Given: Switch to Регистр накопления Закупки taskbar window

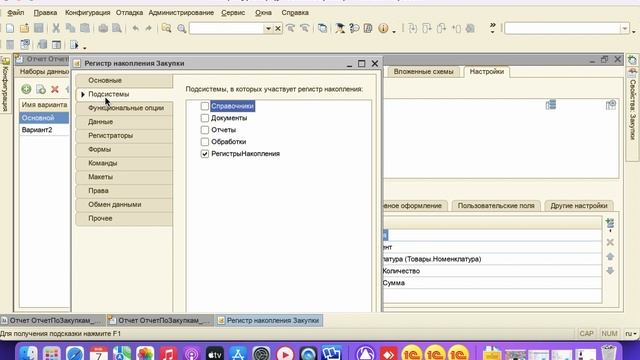Looking at the screenshot, I should coord(269,320).
